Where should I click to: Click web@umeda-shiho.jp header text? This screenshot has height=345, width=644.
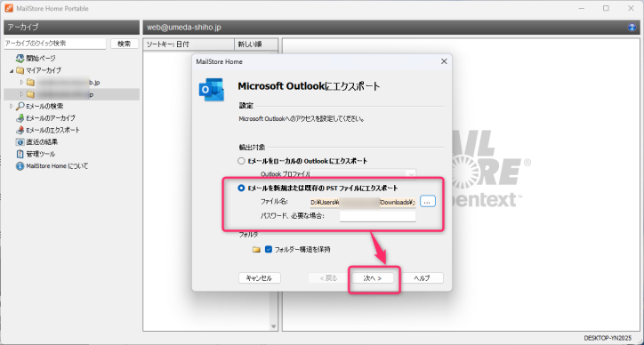click(184, 28)
